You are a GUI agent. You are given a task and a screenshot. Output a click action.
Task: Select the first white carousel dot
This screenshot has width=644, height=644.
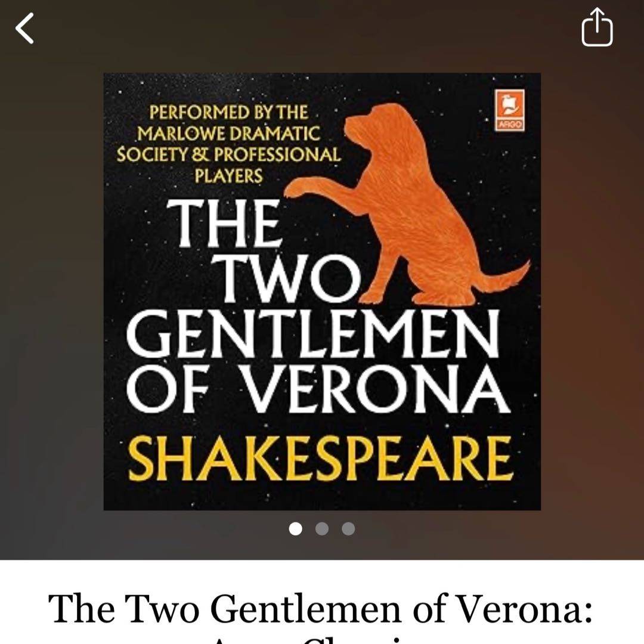coord(295,528)
